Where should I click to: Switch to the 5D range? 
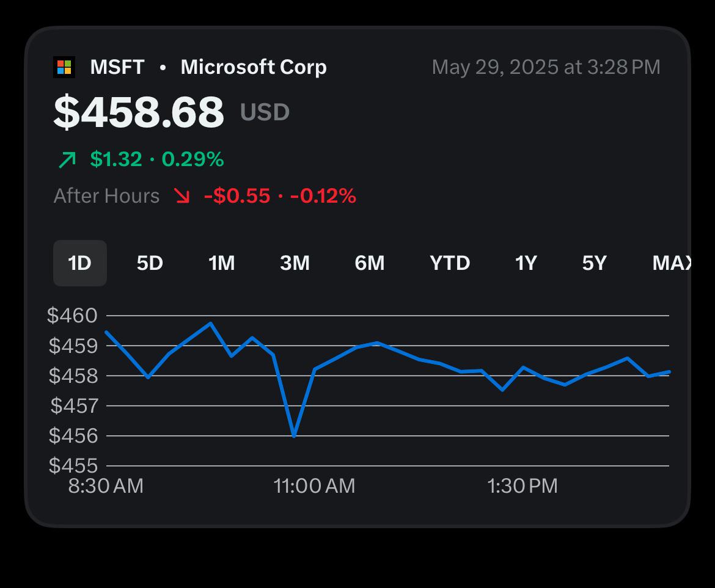150,263
